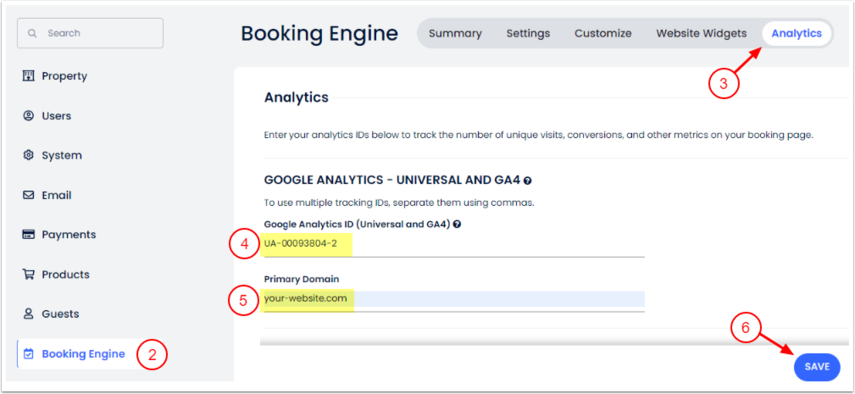This screenshot has height=394, width=855.
Task: Focus the Search input field
Action: [x=91, y=33]
